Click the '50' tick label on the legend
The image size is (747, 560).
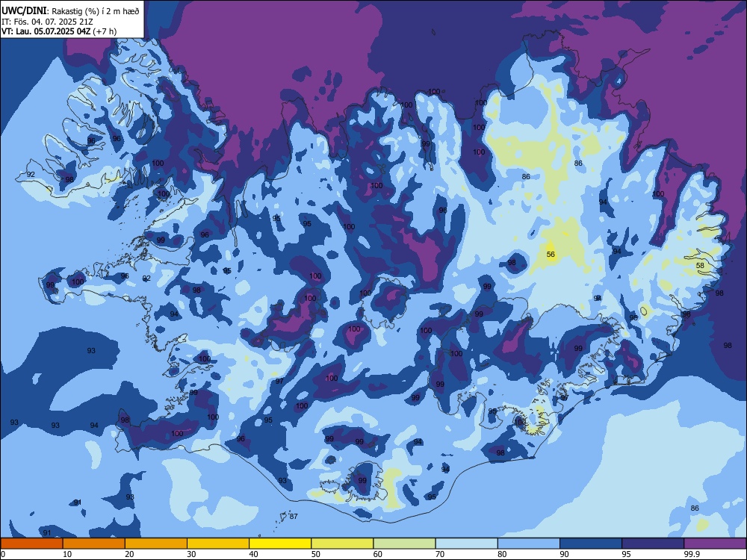pyautogui.click(x=315, y=554)
